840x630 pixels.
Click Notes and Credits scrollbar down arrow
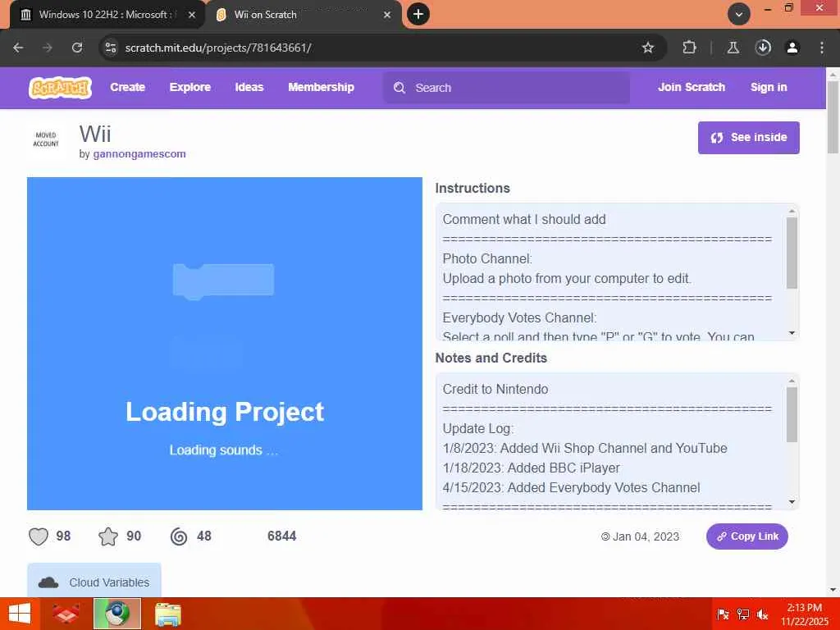792,502
